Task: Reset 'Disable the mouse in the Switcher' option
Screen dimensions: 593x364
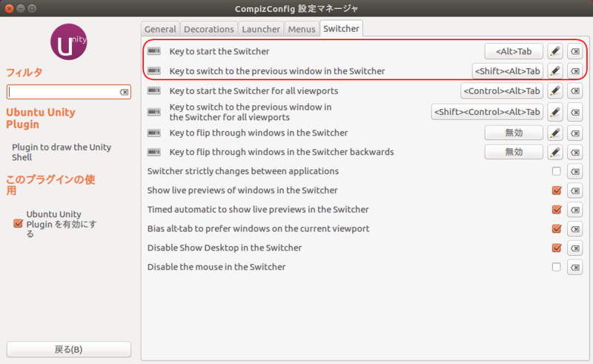Action: coord(575,267)
